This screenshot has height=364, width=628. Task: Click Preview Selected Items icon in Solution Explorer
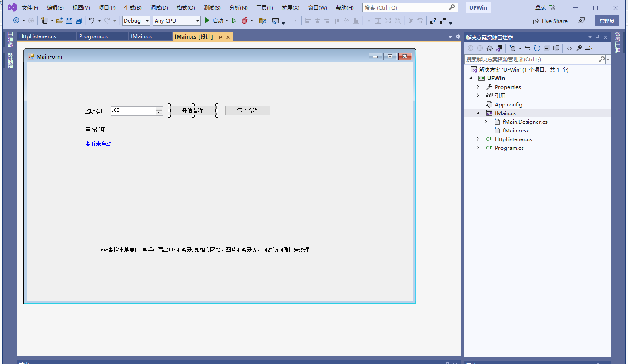pyautogui.click(x=588, y=48)
